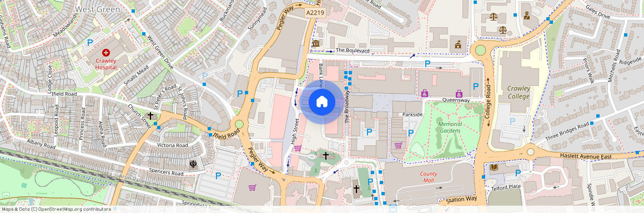Viewport: 644px width, 213px height.
Task: Click the shopping cart icon below Parkside
Action: [x=398, y=145]
